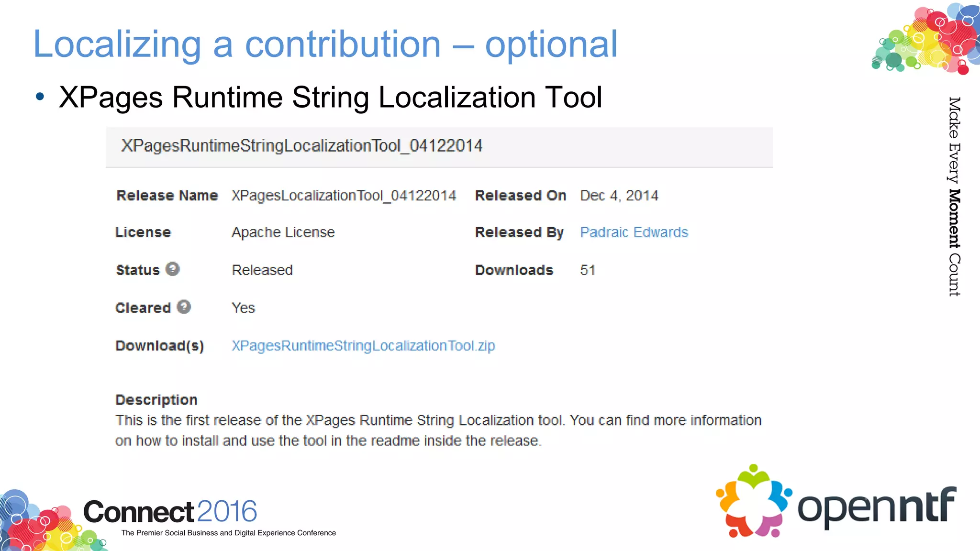Click the XPages Runtime String Localization Tool bullet
The height and width of the screenshot is (551, 980).
coord(330,98)
